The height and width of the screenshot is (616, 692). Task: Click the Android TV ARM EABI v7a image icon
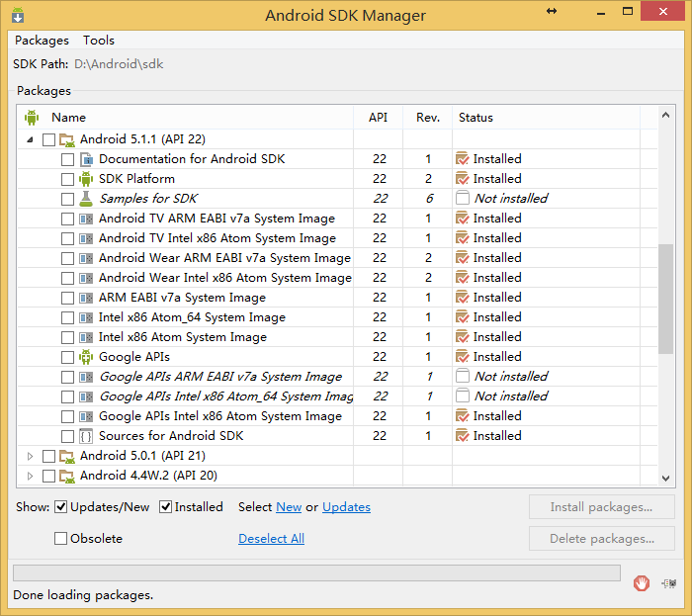coord(86,219)
